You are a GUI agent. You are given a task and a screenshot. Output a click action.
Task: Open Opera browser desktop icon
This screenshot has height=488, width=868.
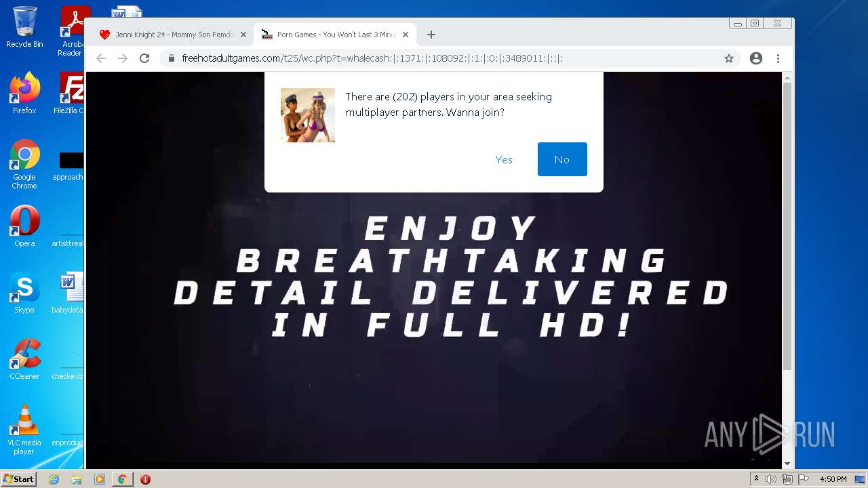24,226
